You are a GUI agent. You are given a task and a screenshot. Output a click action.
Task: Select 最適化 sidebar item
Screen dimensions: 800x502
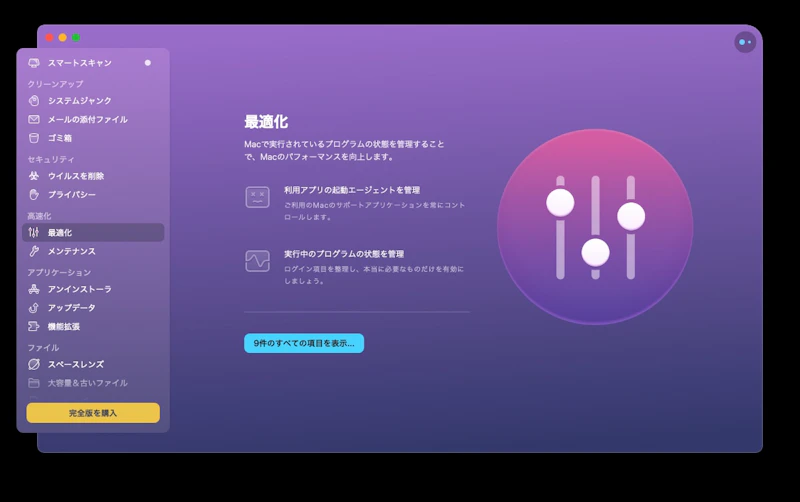tap(93, 233)
